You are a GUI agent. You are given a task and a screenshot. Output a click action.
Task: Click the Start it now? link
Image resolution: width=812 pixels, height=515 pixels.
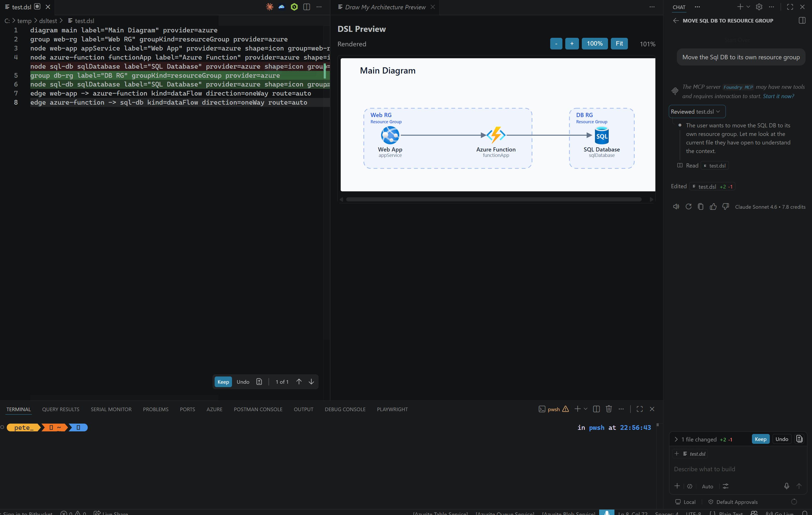coord(778,96)
